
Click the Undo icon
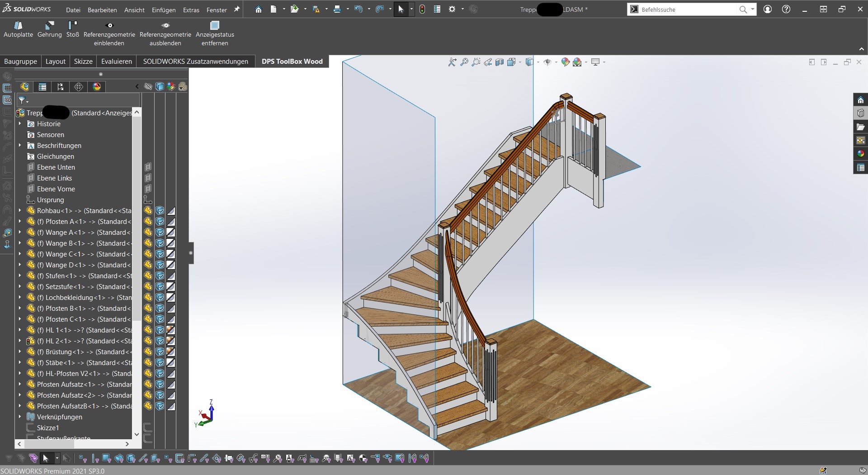pyautogui.click(x=359, y=9)
